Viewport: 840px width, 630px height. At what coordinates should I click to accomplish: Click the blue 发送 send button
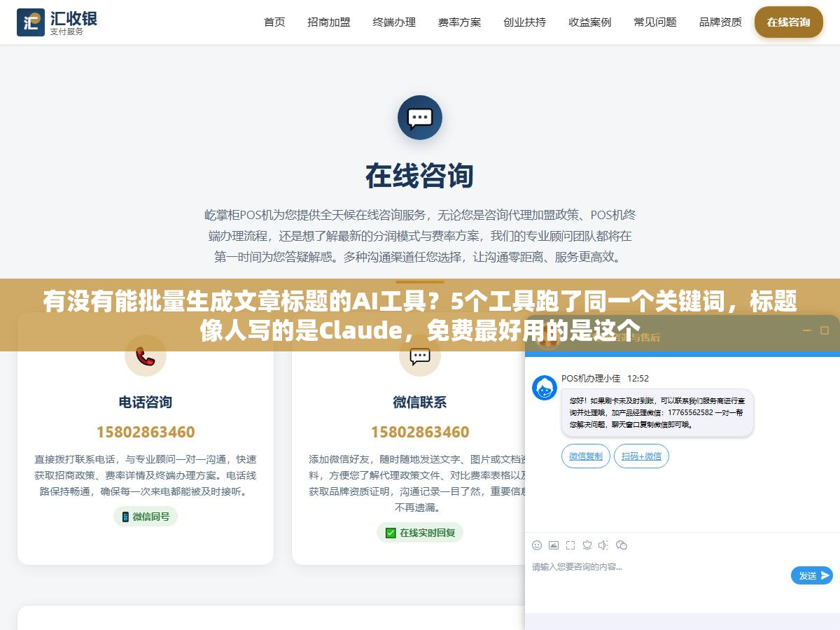[x=812, y=575]
